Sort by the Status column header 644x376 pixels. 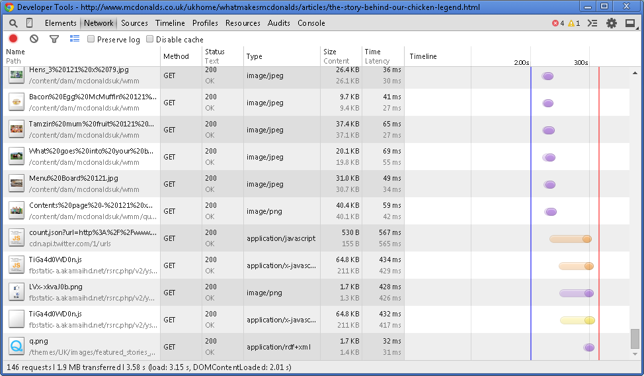click(x=223, y=56)
